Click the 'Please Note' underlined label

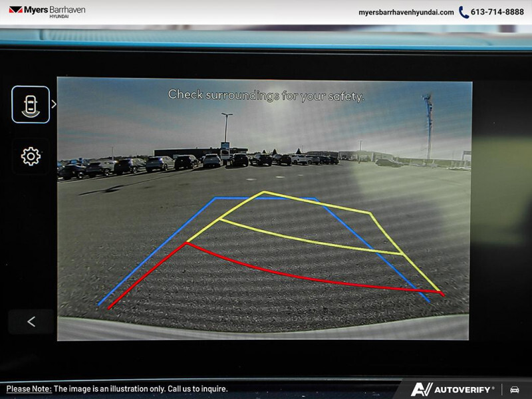(x=29, y=389)
